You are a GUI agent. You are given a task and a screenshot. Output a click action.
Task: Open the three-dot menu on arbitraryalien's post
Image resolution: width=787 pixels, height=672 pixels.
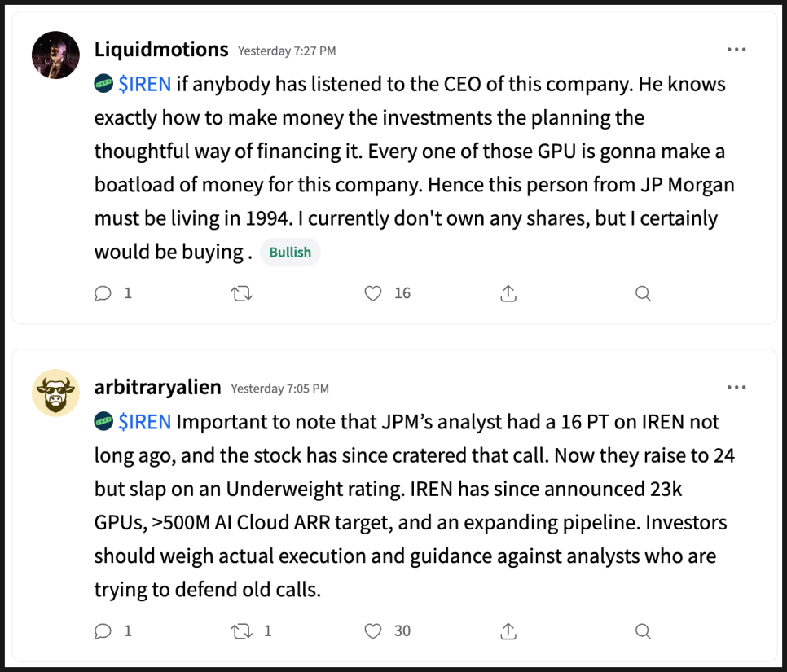tap(736, 387)
